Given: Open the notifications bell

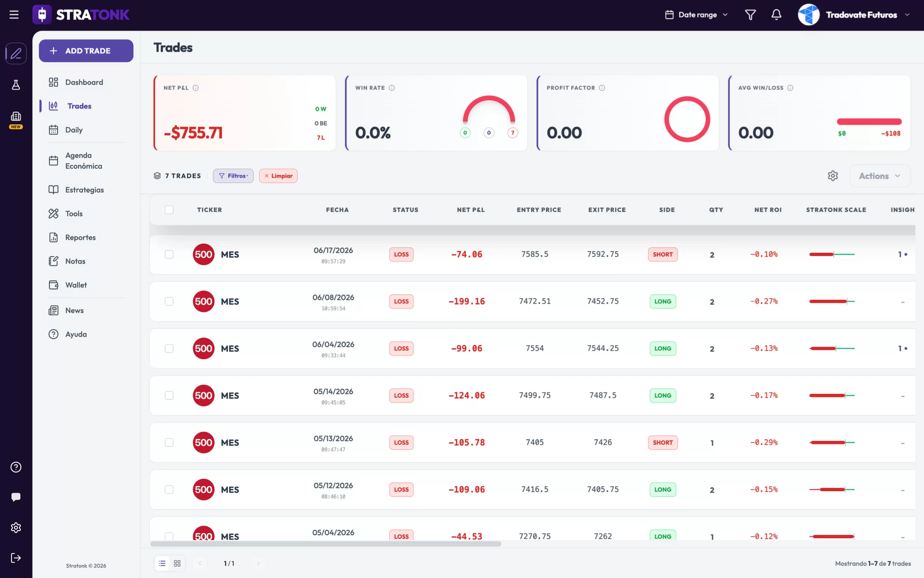Looking at the screenshot, I should point(776,15).
